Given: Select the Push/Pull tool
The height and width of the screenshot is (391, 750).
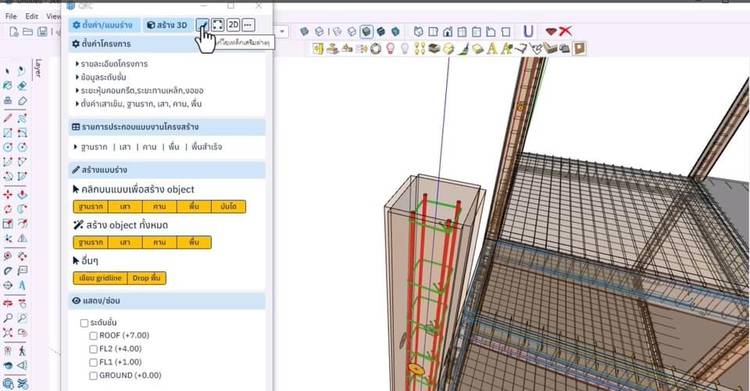Looking at the screenshot, I should [22, 195].
